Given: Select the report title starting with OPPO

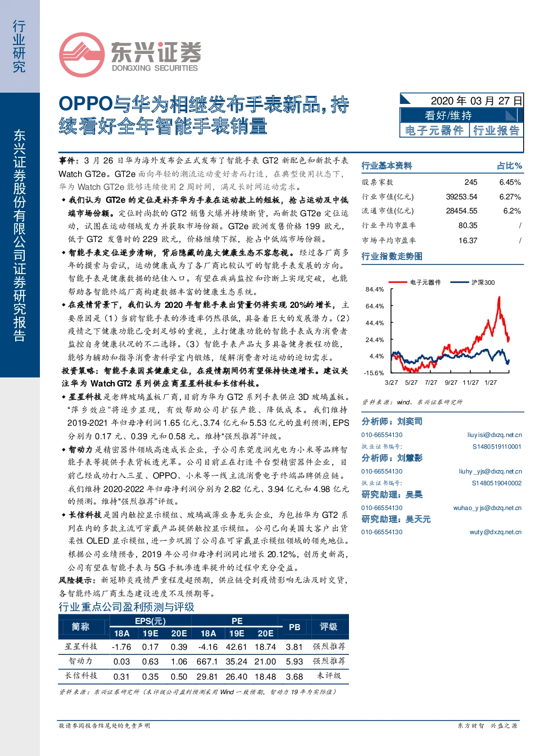Looking at the screenshot, I should (204, 115).
